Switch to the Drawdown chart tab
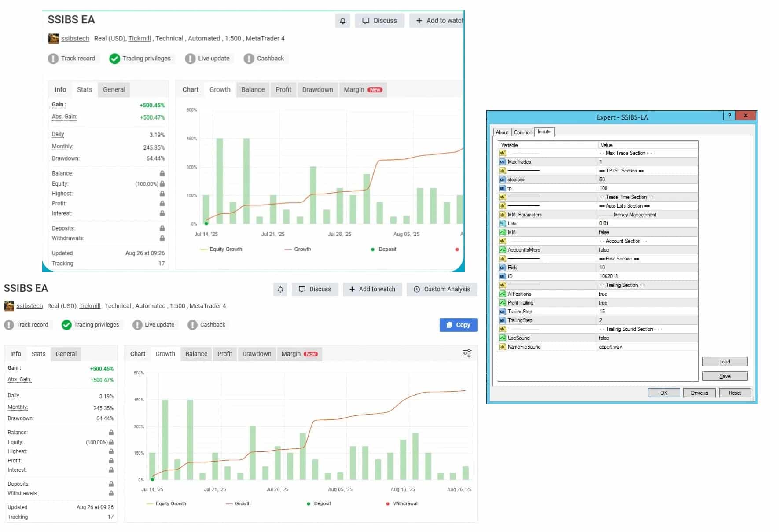 257,354
